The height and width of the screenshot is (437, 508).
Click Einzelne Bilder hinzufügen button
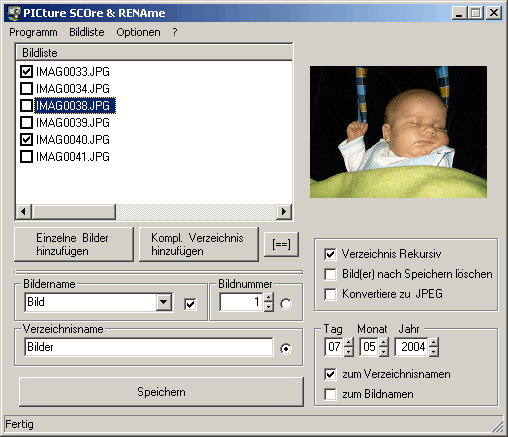[74, 244]
